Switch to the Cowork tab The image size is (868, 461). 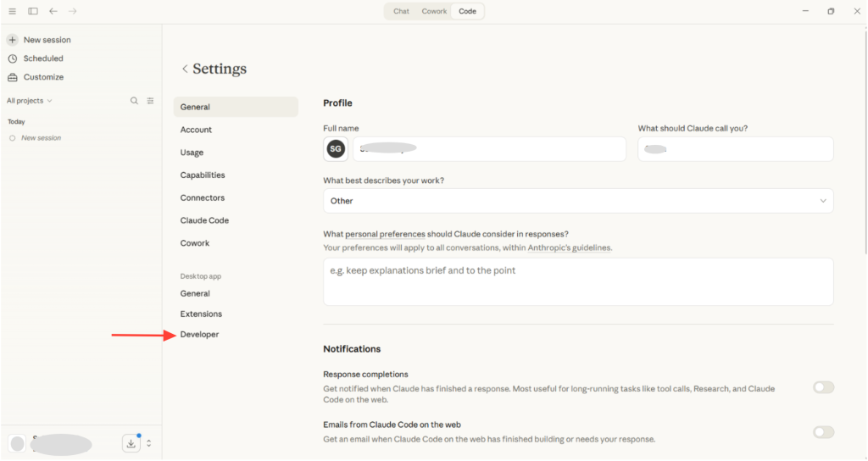tap(434, 11)
